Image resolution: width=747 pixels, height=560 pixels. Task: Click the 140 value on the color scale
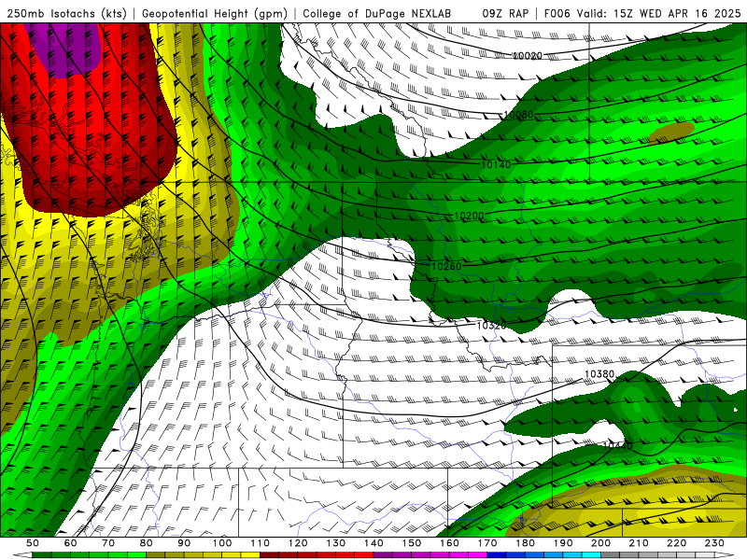tap(373, 543)
